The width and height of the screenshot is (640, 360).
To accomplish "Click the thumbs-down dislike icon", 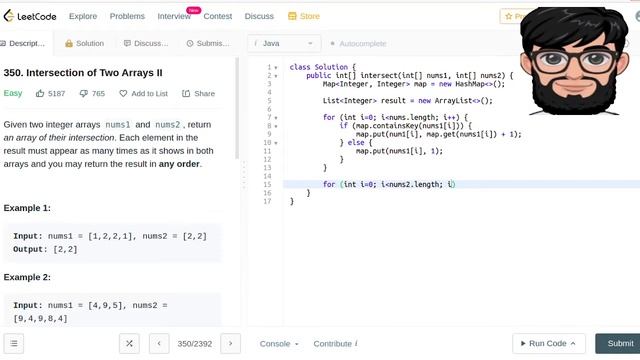I will click(83, 93).
